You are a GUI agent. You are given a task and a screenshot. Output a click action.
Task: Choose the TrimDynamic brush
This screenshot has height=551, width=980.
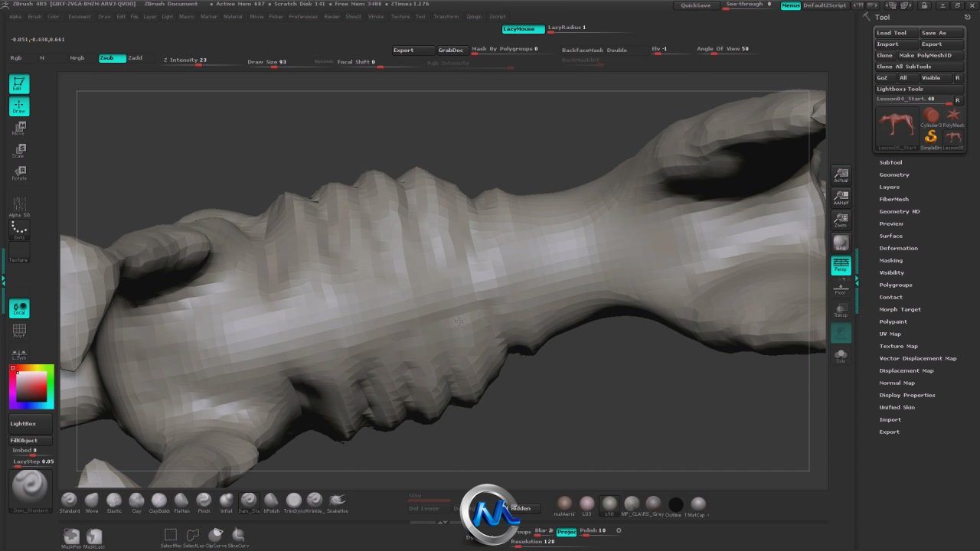click(293, 502)
